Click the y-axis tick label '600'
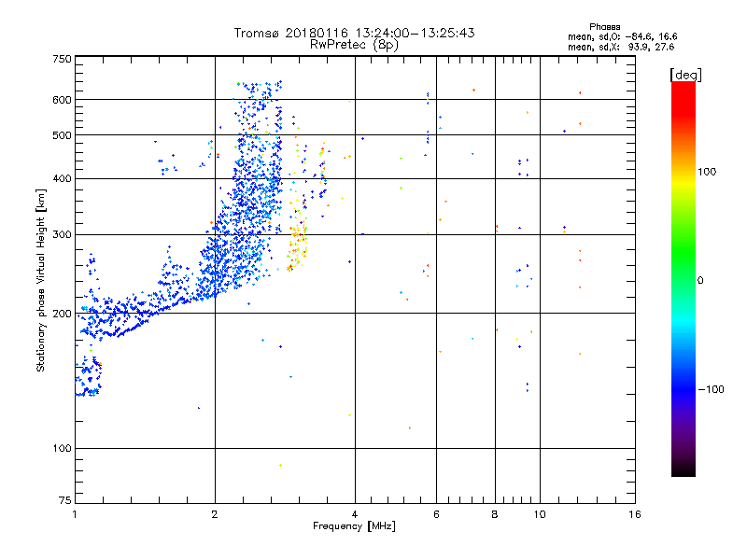This screenshot has width=747, height=560. coord(62,100)
